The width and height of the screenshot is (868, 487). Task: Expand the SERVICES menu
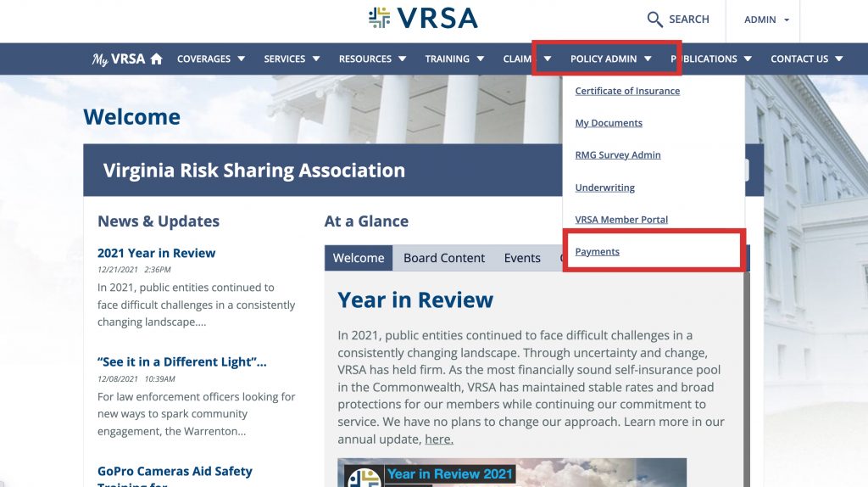point(292,59)
